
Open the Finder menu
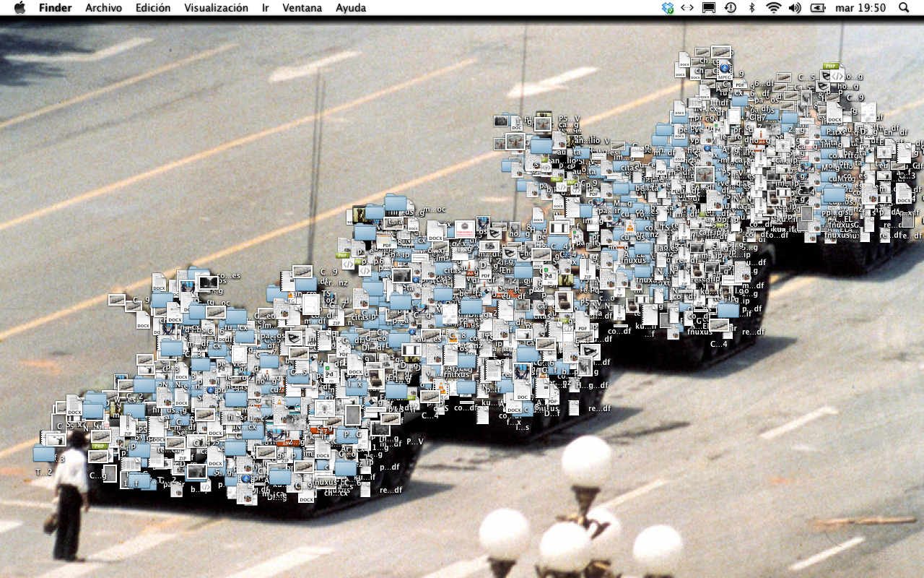click(55, 8)
